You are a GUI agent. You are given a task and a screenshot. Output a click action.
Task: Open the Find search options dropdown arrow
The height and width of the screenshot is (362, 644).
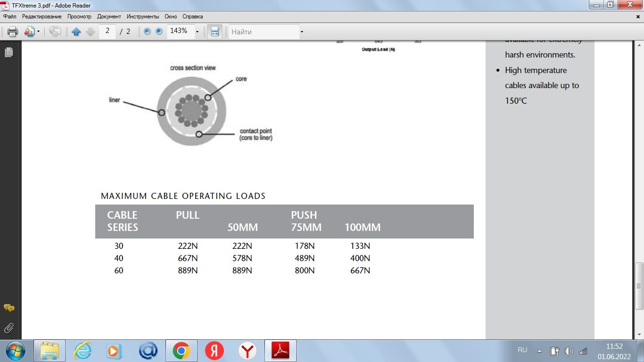[302, 32]
